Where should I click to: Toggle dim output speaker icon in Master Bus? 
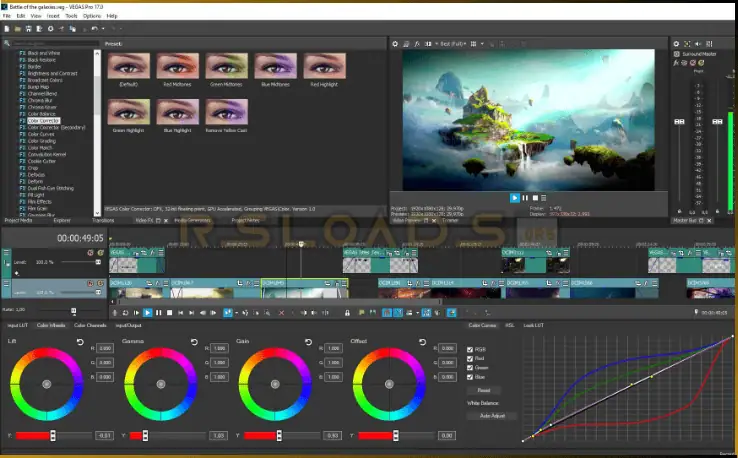coord(698,44)
